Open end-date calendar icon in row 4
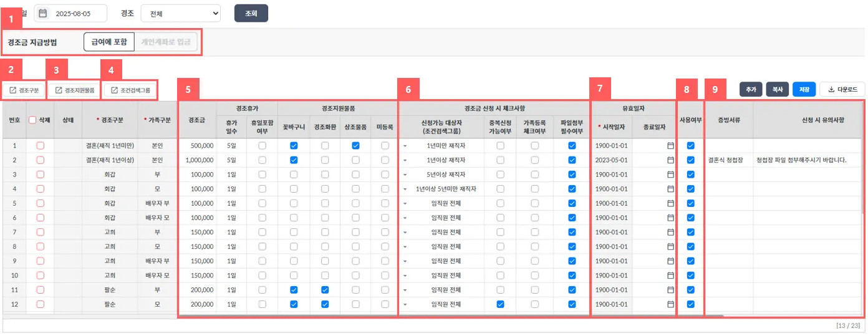This screenshot has width=868, height=336. (x=671, y=189)
